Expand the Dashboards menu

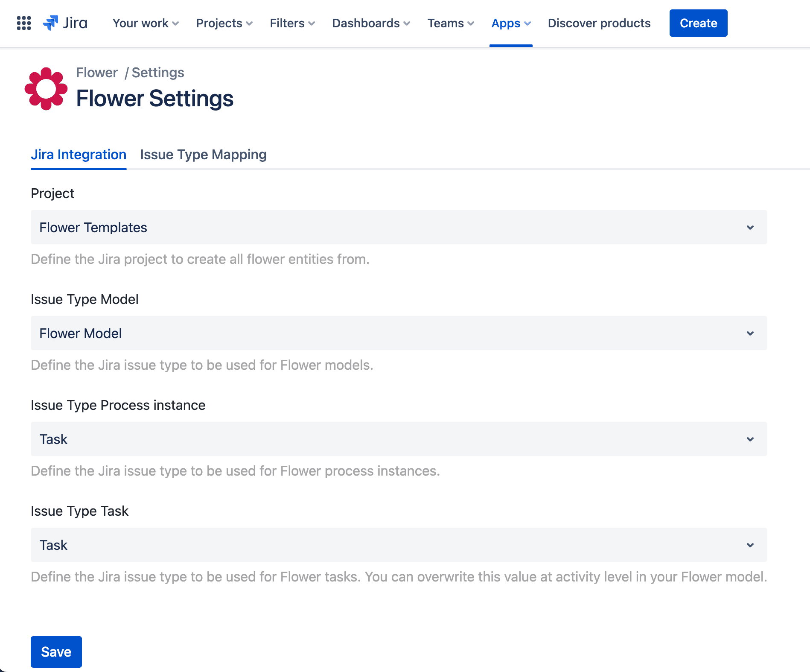click(x=371, y=23)
